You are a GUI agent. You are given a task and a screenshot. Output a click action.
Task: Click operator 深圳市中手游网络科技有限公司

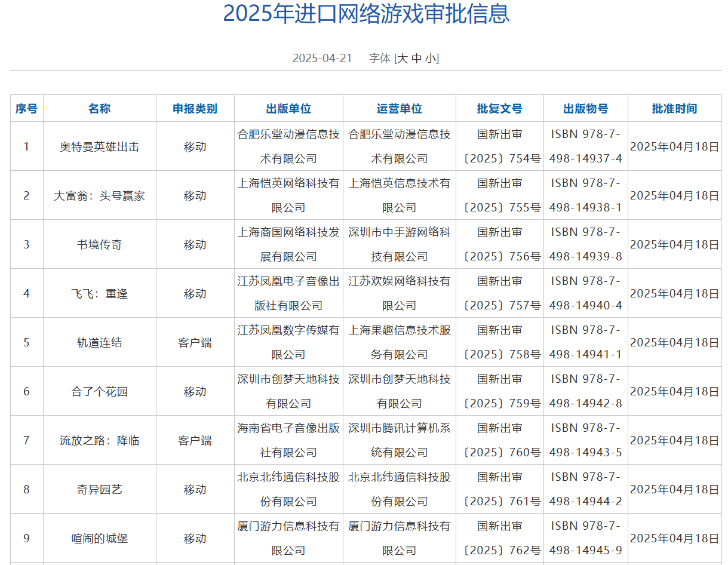pos(400,244)
